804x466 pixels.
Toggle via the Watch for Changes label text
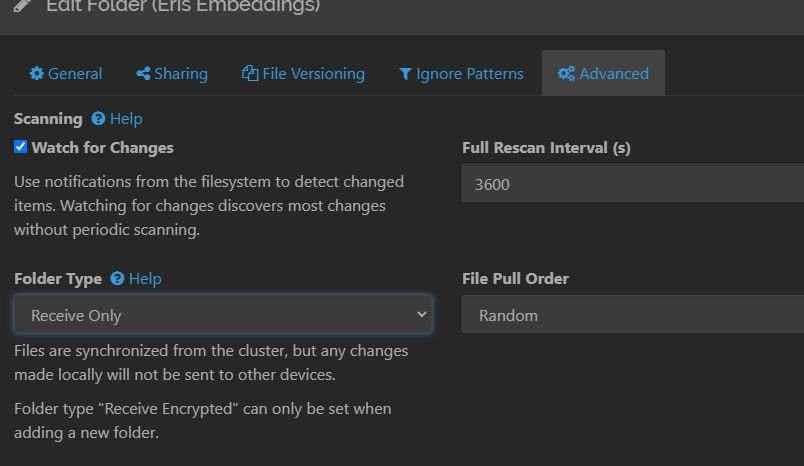coord(102,148)
